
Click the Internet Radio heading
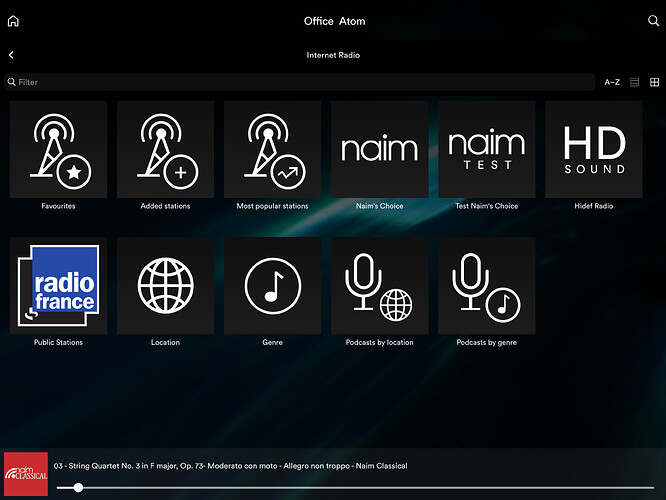click(x=333, y=55)
